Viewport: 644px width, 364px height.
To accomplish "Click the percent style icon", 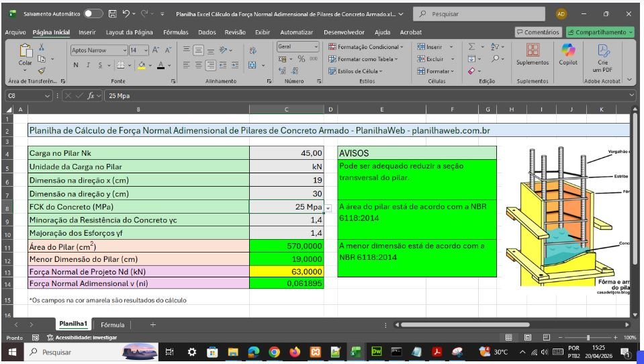I will click(x=302, y=59).
